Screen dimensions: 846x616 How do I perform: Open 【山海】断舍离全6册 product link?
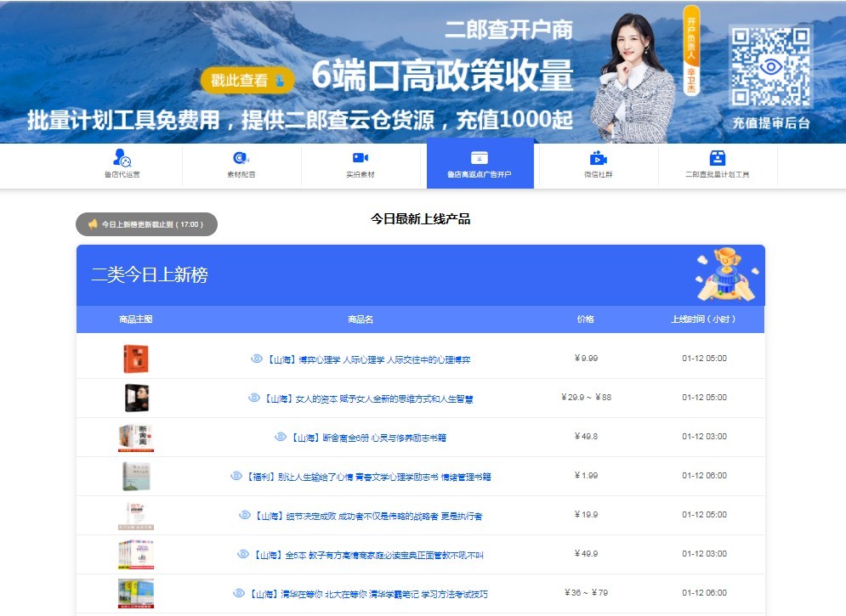tap(368, 438)
